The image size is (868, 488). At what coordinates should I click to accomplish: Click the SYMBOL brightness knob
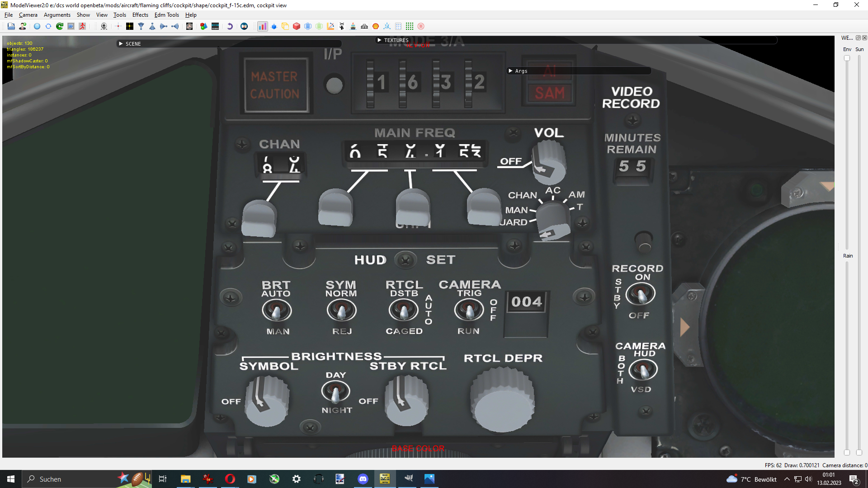point(267,400)
